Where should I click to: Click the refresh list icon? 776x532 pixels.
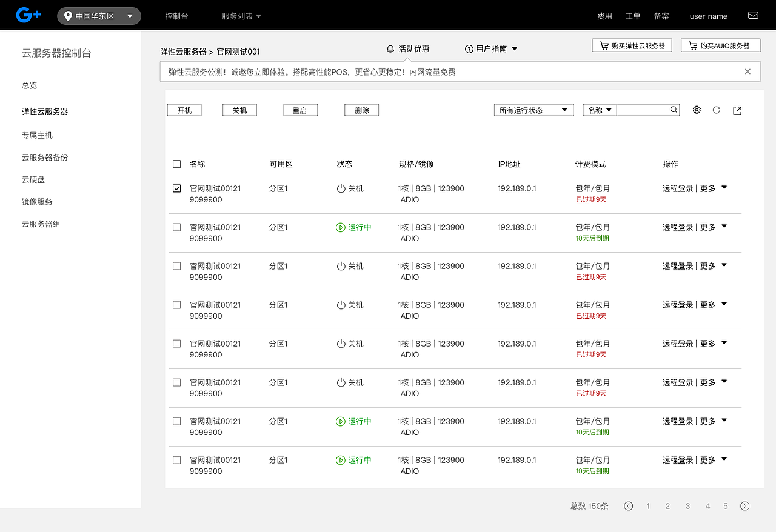coord(717,110)
